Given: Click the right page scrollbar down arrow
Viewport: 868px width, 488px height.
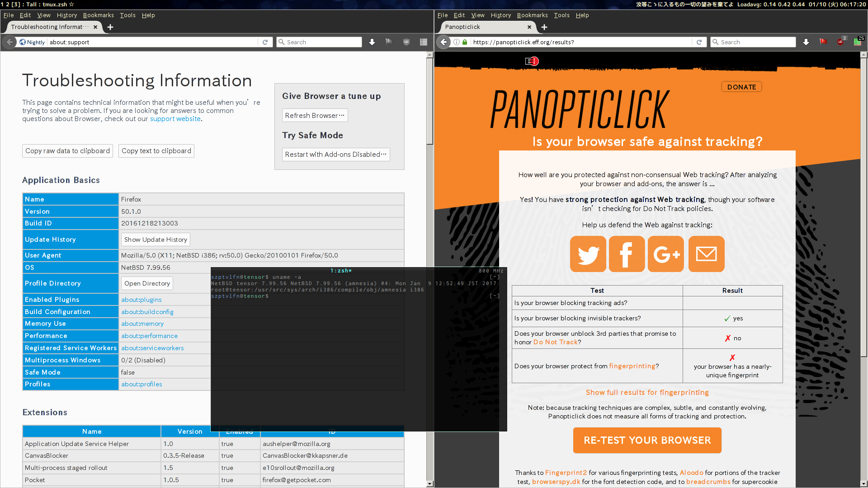Looking at the screenshot, I should [863, 483].
